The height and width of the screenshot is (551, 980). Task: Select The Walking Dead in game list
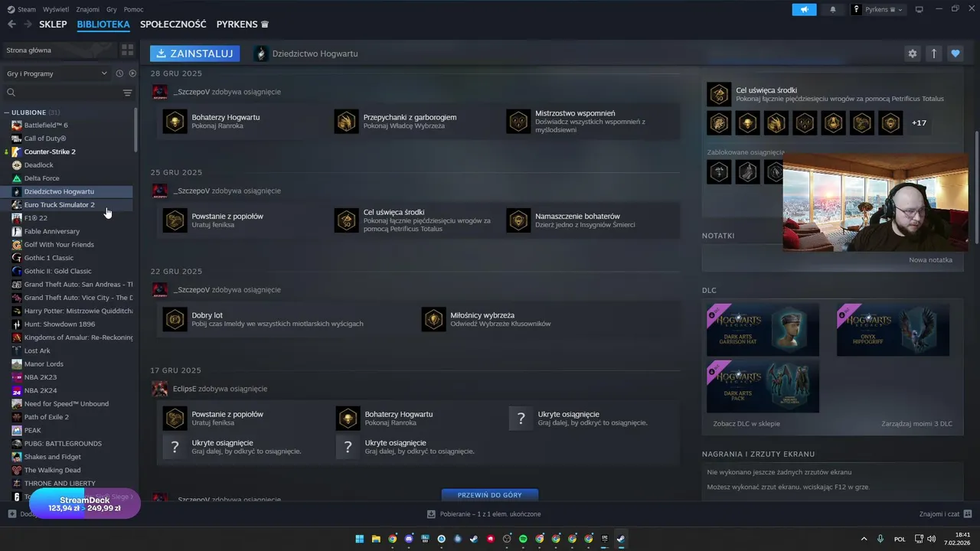[52, 470]
